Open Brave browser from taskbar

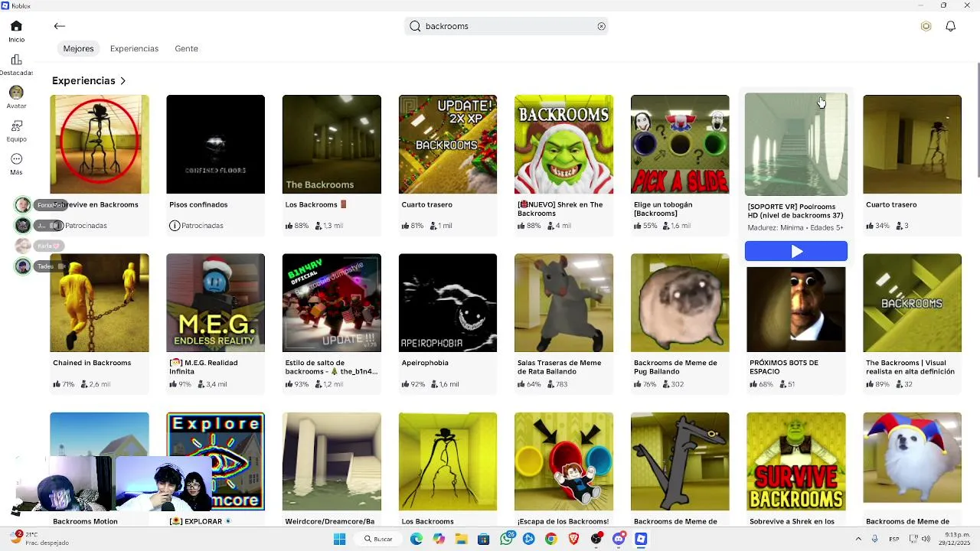pos(573,539)
